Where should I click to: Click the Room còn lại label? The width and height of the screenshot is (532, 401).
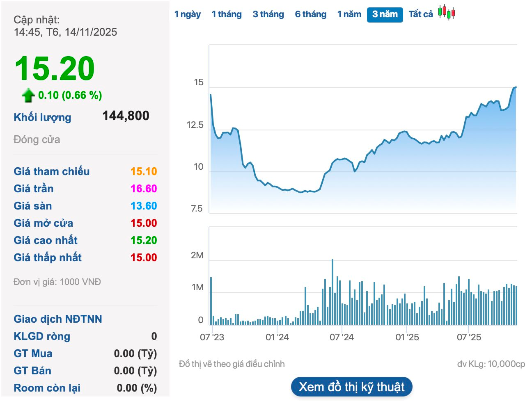coord(47,388)
